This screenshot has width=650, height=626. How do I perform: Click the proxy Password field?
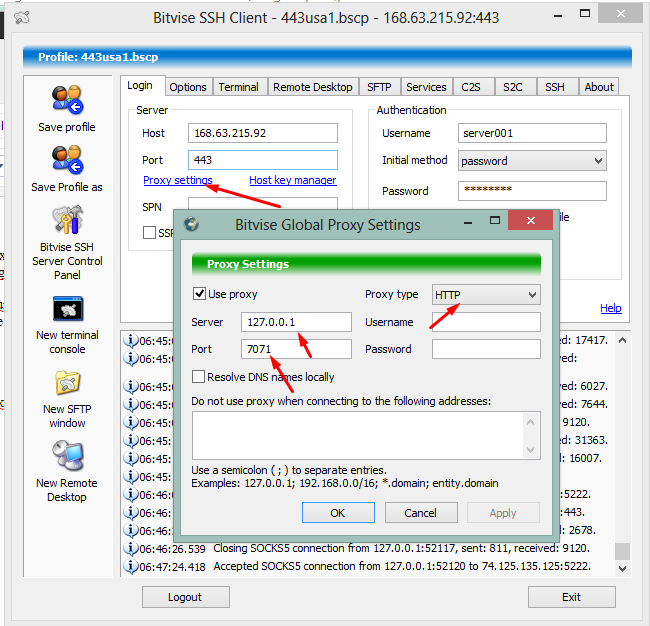pos(486,349)
